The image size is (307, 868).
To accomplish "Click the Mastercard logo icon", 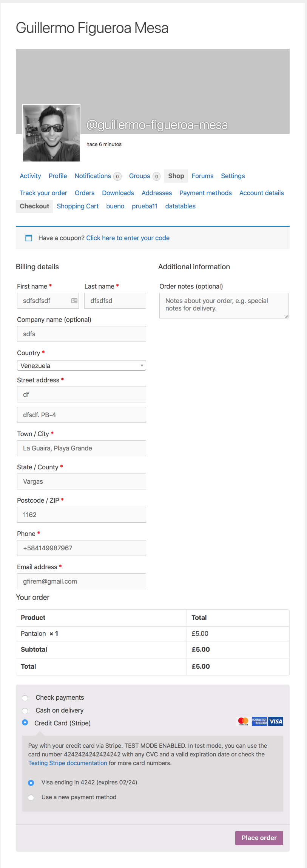I will coord(243,721).
